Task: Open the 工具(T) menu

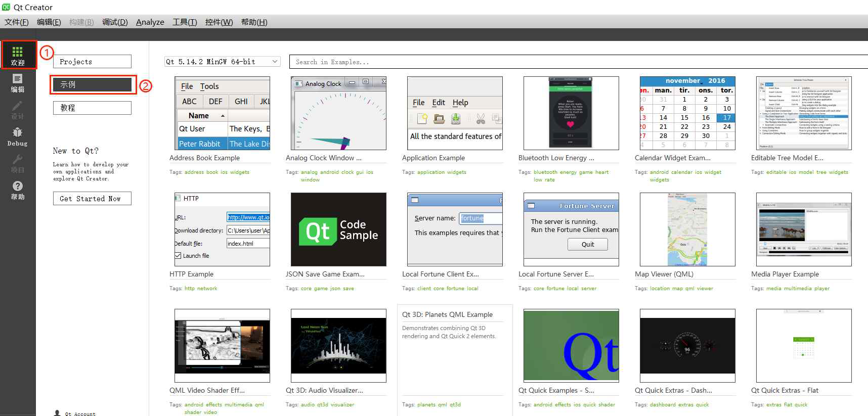Action: click(x=185, y=22)
